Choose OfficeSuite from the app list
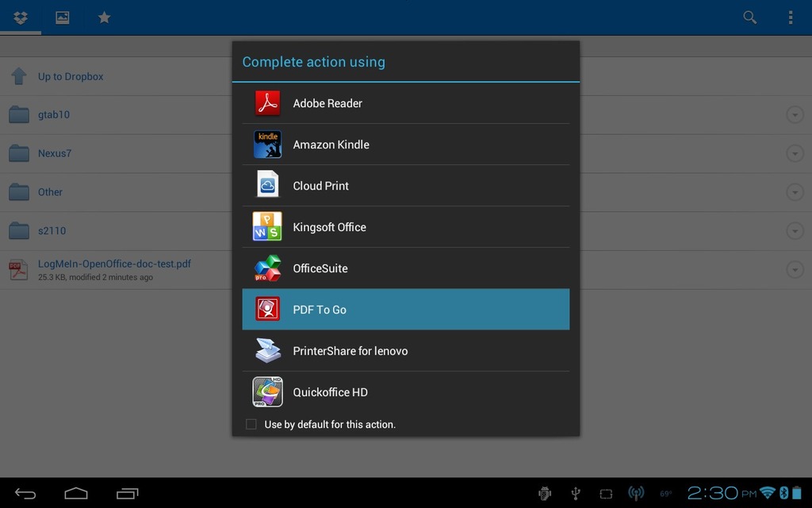Image resolution: width=812 pixels, height=508 pixels. [x=406, y=268]
